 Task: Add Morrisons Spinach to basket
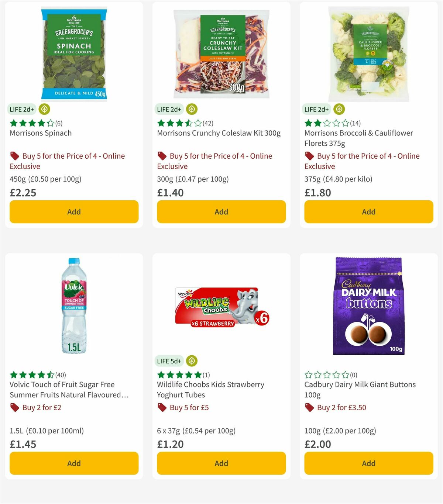point(74,212)
